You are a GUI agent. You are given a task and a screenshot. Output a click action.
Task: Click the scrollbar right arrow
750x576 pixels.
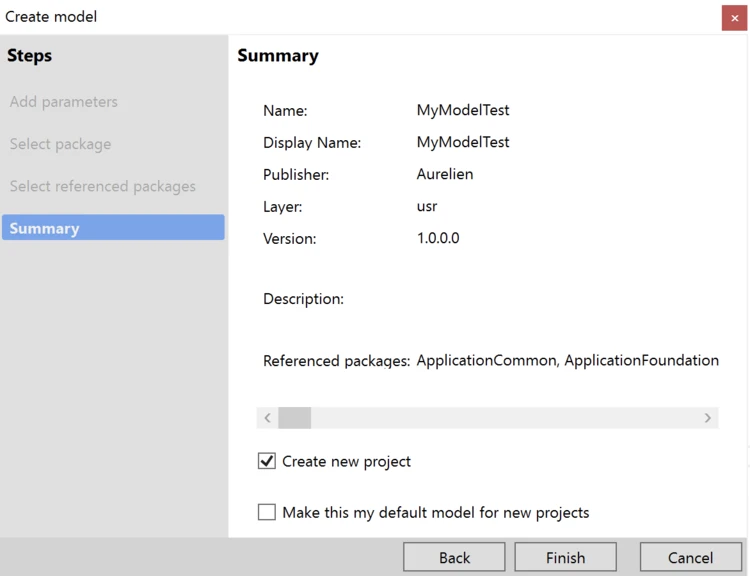(708, 418)
